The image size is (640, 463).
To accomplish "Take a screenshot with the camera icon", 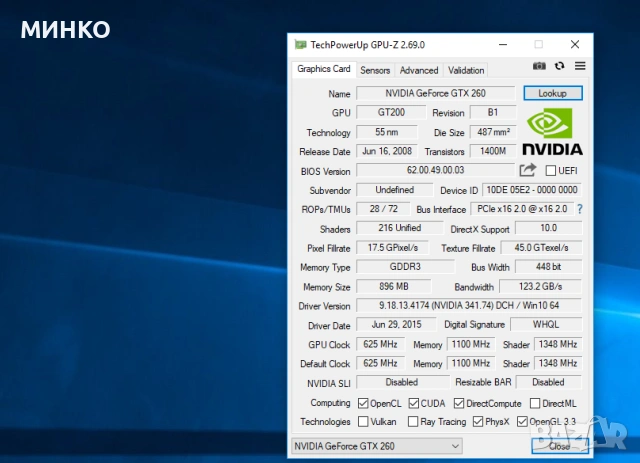I will tap(539, 66).
